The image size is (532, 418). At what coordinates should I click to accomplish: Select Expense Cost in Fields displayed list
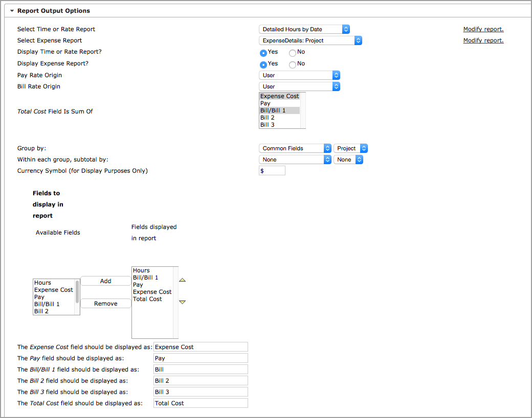[152, 292]
